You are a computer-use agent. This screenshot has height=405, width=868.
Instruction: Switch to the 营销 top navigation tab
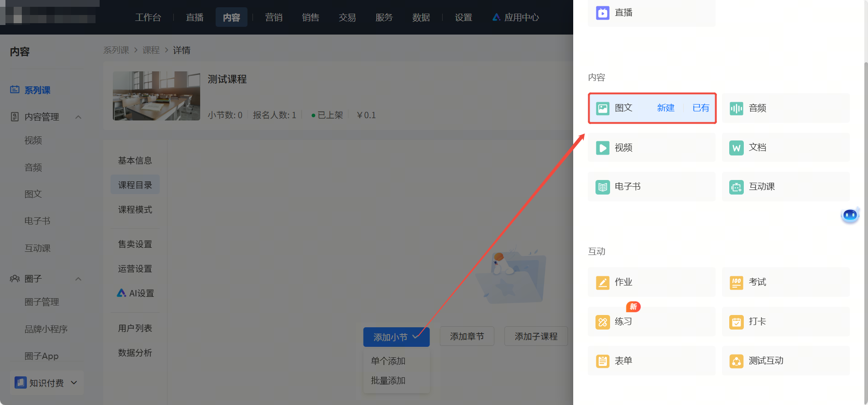tap(274, 17)
